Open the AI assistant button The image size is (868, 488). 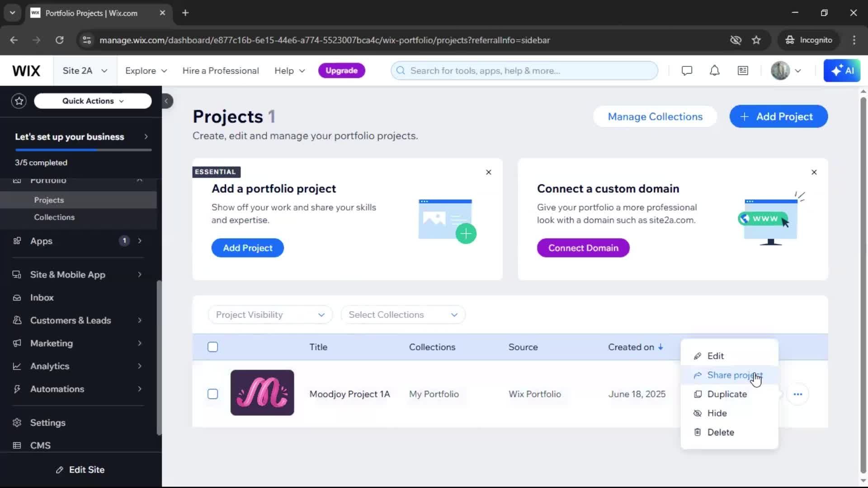(842, 70)
